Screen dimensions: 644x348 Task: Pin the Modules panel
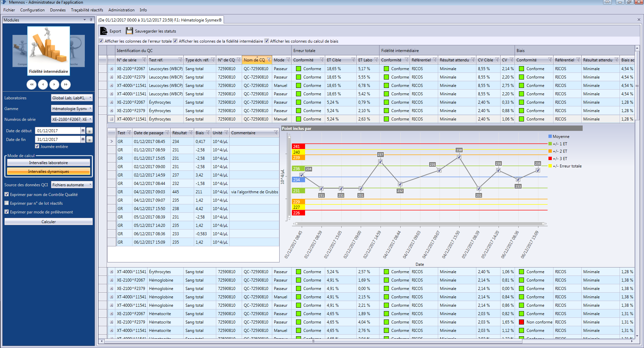click(91, 20)
